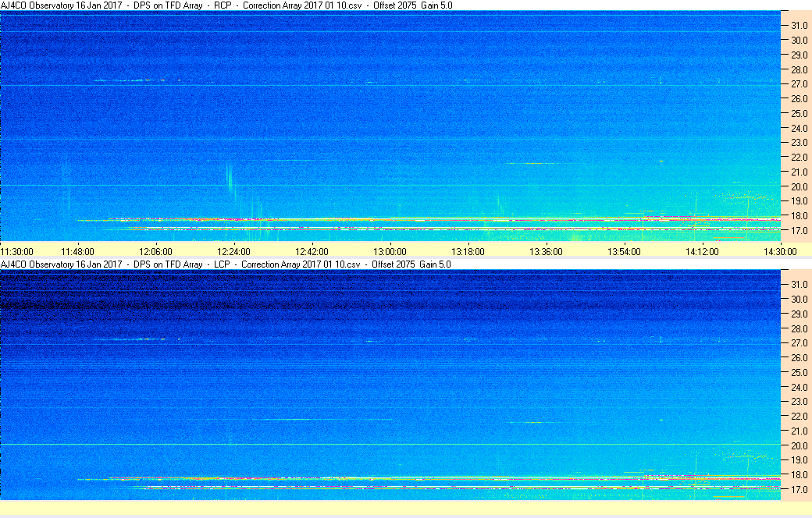This screenshot has height=518, width=812.
Task: Click 27.0 frequency label on LCP plot
Action: [799, 343]
